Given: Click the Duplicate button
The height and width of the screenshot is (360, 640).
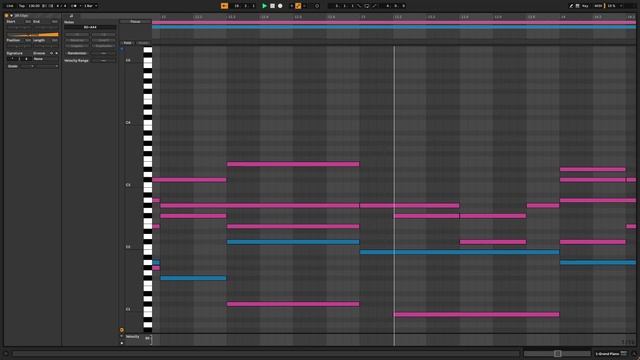Looking at the screenshot, I should tap(104, 46).
